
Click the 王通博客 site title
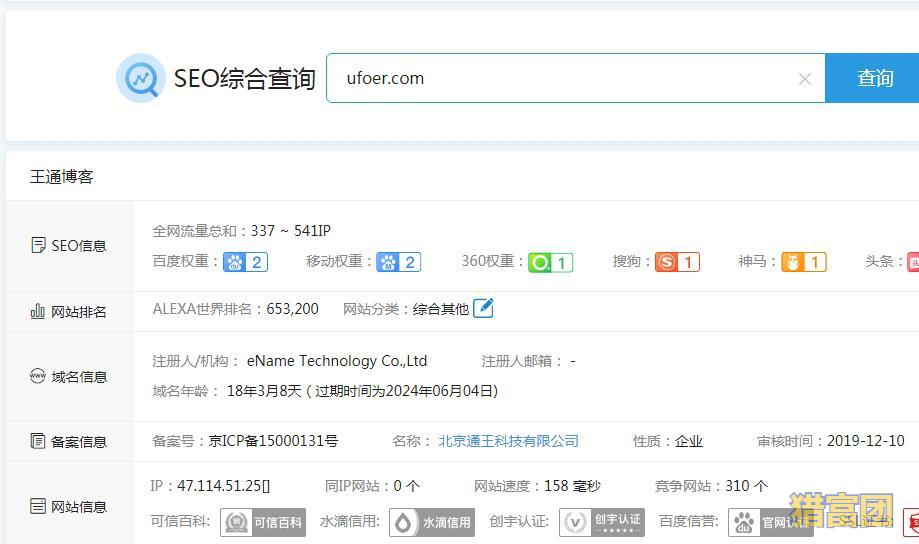[x=62, y=176]
